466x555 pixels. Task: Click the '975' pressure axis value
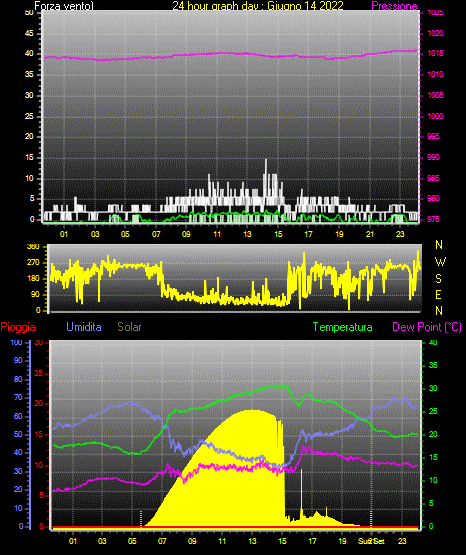(x=433, y=219)
